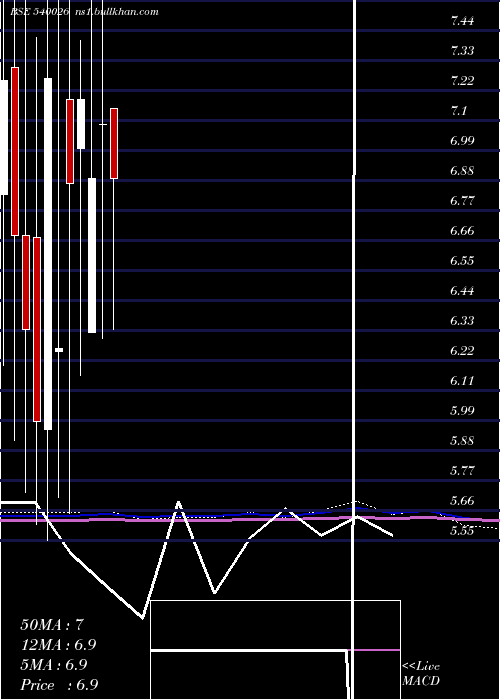Click the 6.66 price axis label
The image size is (500, 700).
point(462,231)
